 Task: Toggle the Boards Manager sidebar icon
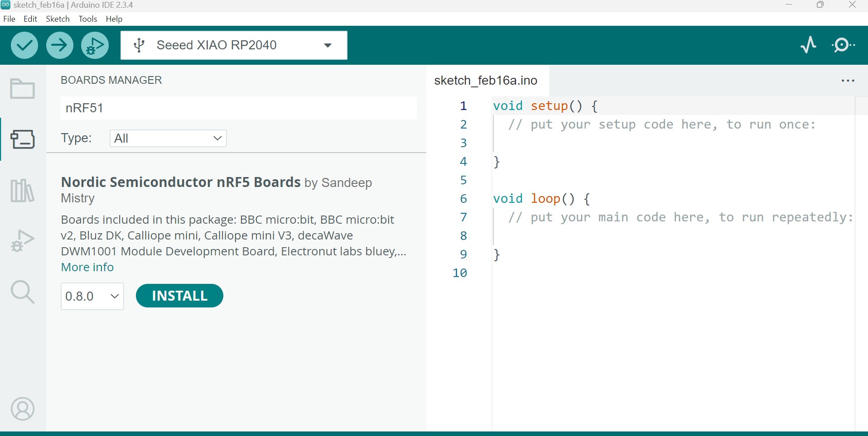[x=23, y=139]
